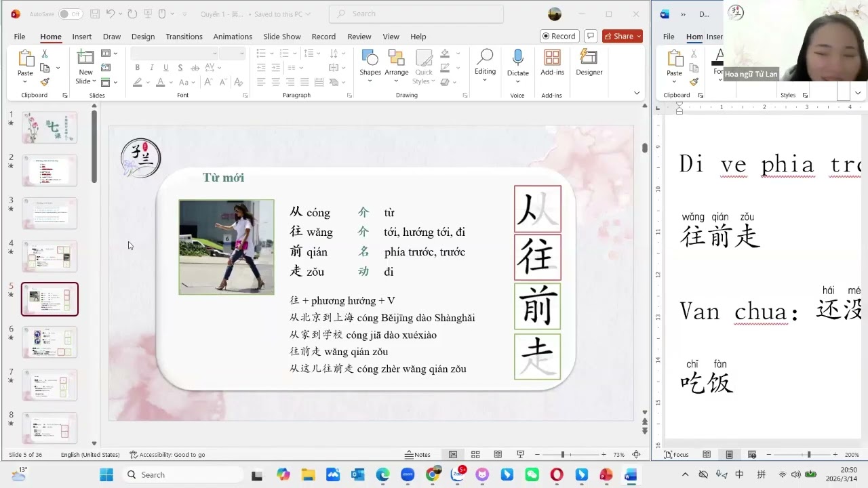Open the font size combo box
The image size is (868, 488).
232,54
